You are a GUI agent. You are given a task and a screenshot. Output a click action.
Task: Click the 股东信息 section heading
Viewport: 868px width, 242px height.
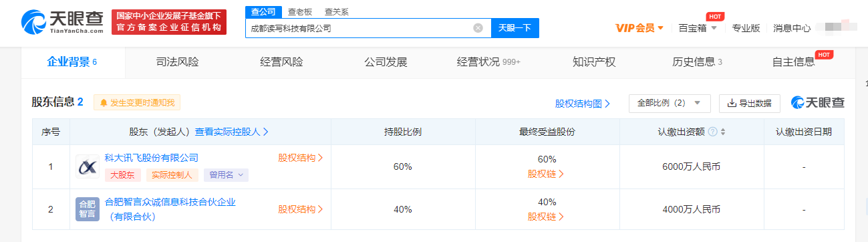tap(57, 102)
